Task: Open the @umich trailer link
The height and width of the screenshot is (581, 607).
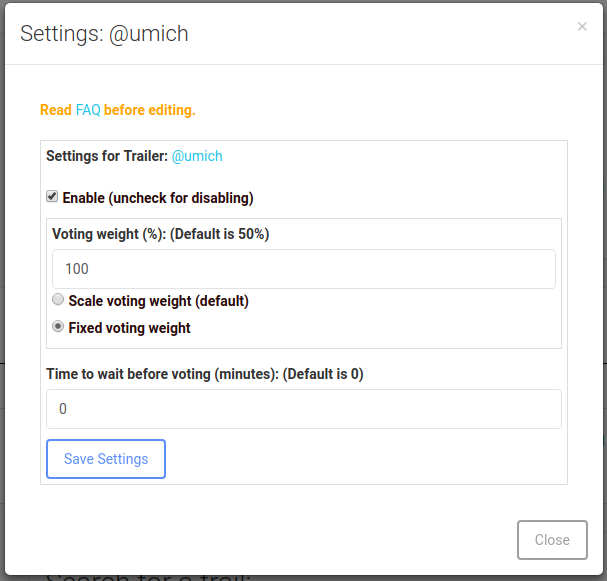Action: 197,156
